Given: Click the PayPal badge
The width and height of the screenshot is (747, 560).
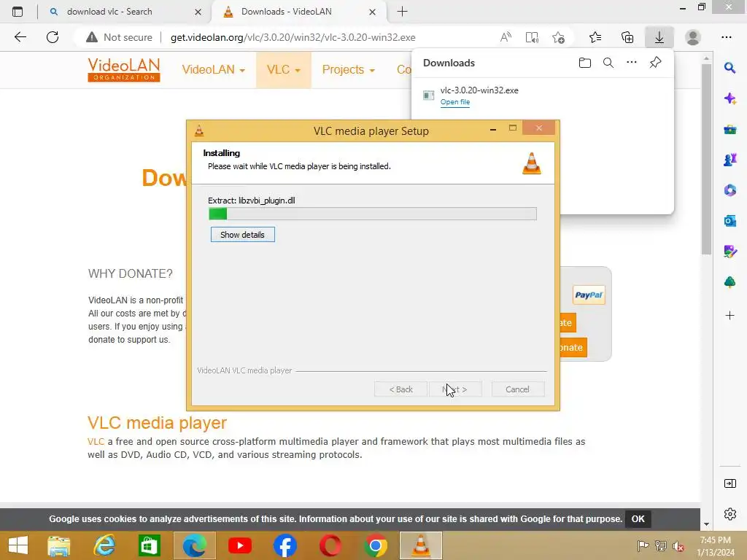Looking at the screenshot, I should pyautogui.click(x=589, y=295).
